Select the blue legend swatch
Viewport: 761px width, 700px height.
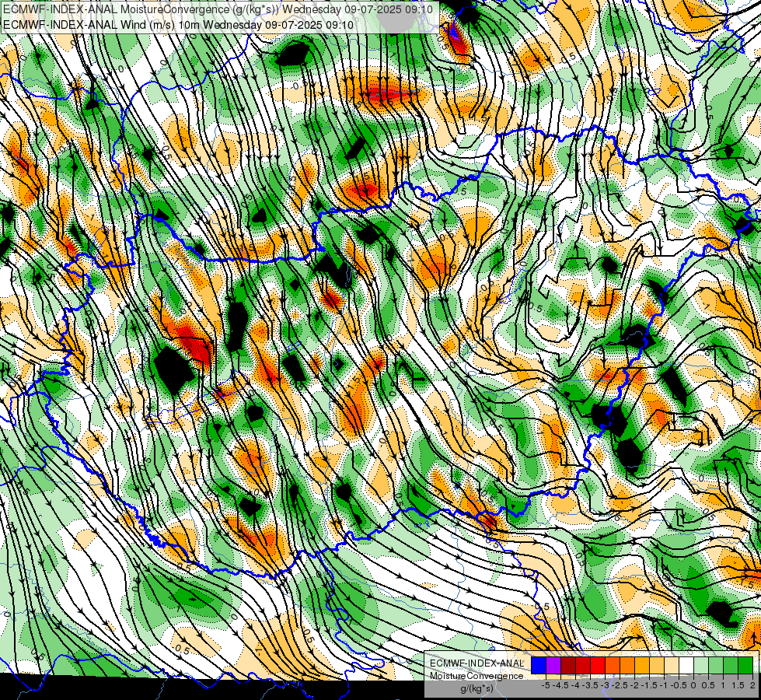tap(539, 665)
